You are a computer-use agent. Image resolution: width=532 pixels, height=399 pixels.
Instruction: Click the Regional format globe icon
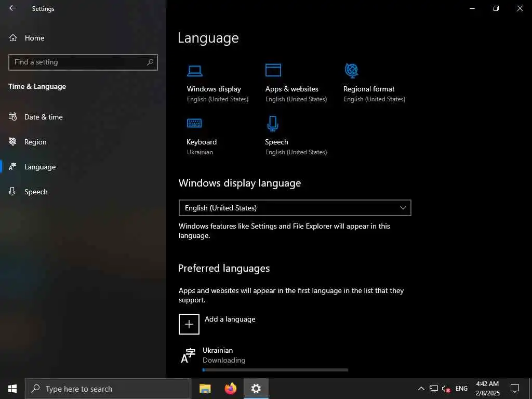coord(352,70)
